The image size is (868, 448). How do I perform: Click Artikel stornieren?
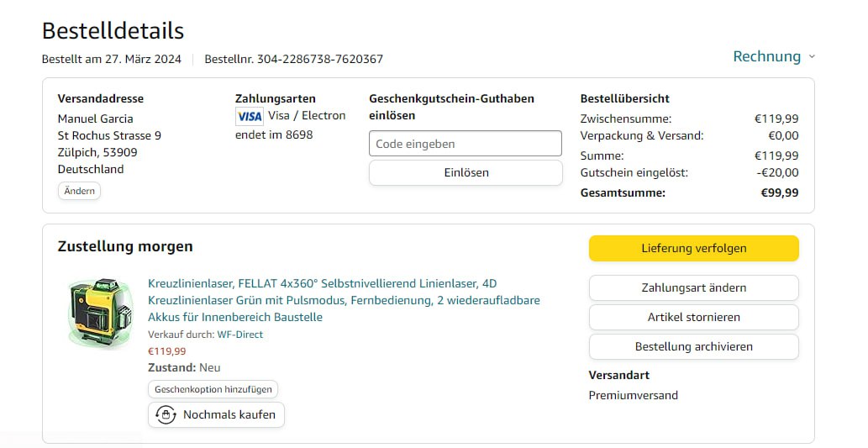[693, 317]
